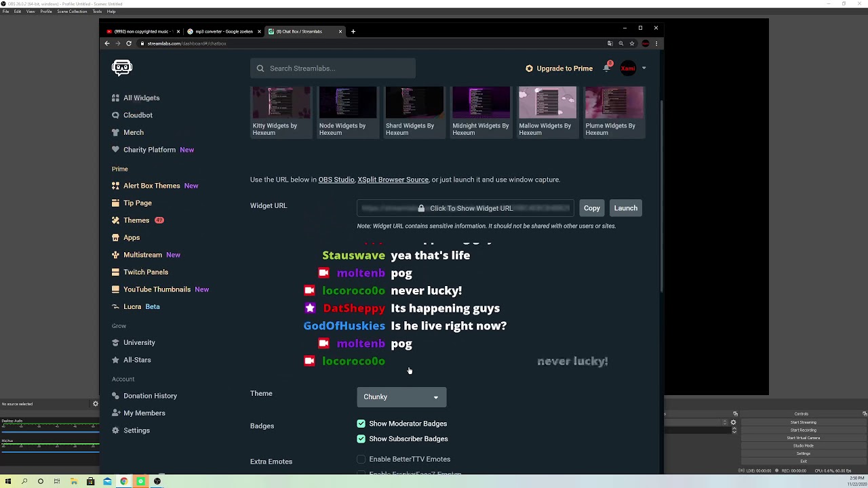
Task: Open YouTube Thumbnails in the sidebar
Action: pos(160,289)
